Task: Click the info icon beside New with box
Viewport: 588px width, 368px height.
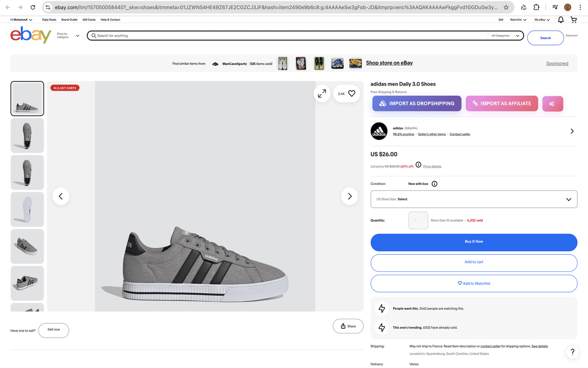Action: [434, 184]
